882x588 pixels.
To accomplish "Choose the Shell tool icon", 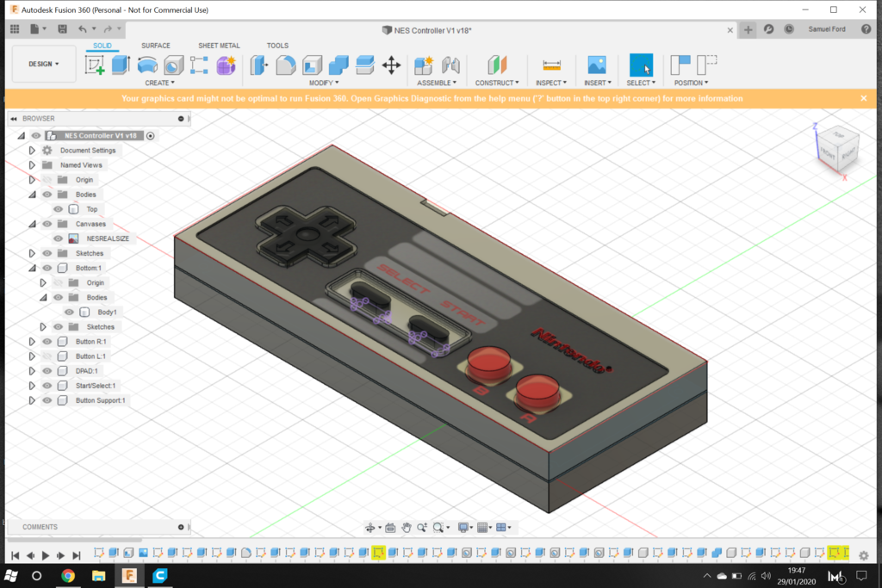I will click(x=312, y=65).
